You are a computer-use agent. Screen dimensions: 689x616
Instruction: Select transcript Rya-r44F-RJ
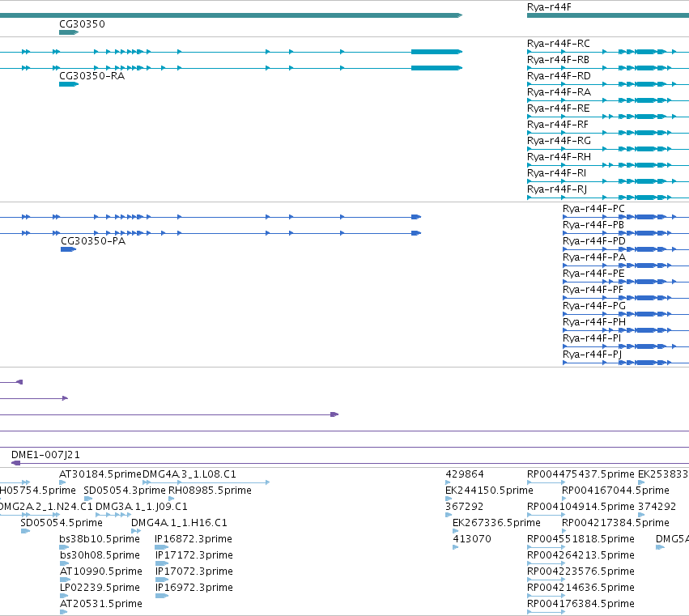pos(557,189)
